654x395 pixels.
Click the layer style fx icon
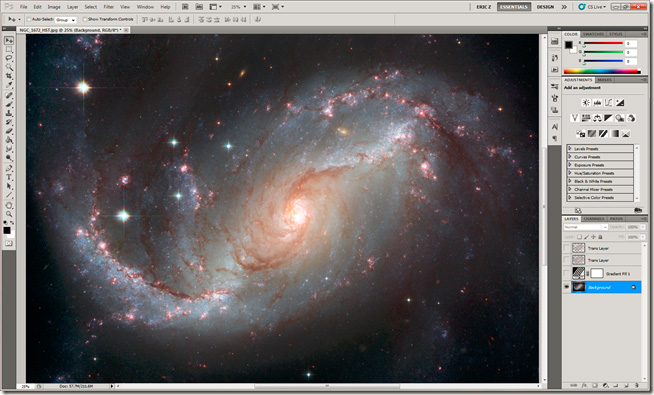(x=584, y=386)
